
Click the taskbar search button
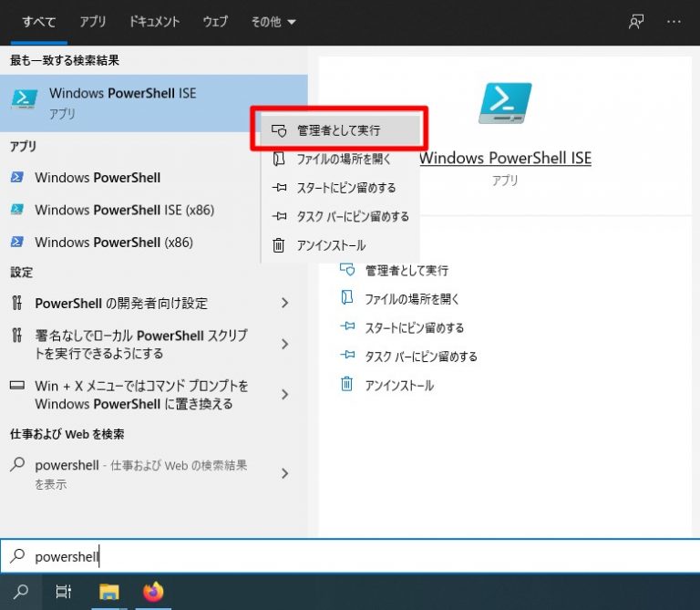click(21, 592)
